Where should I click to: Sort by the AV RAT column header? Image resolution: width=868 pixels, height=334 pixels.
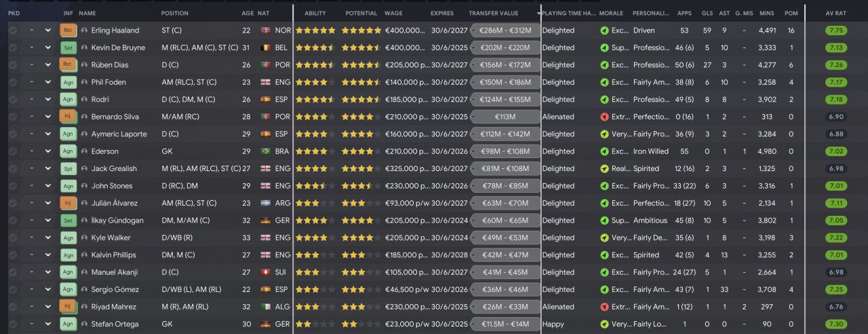click(835, 14)
